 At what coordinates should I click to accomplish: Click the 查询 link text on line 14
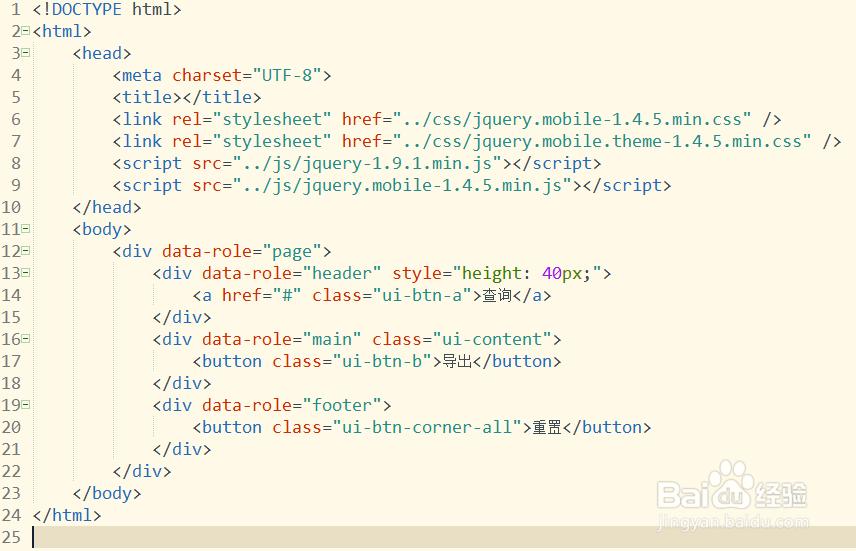[497, 295]
